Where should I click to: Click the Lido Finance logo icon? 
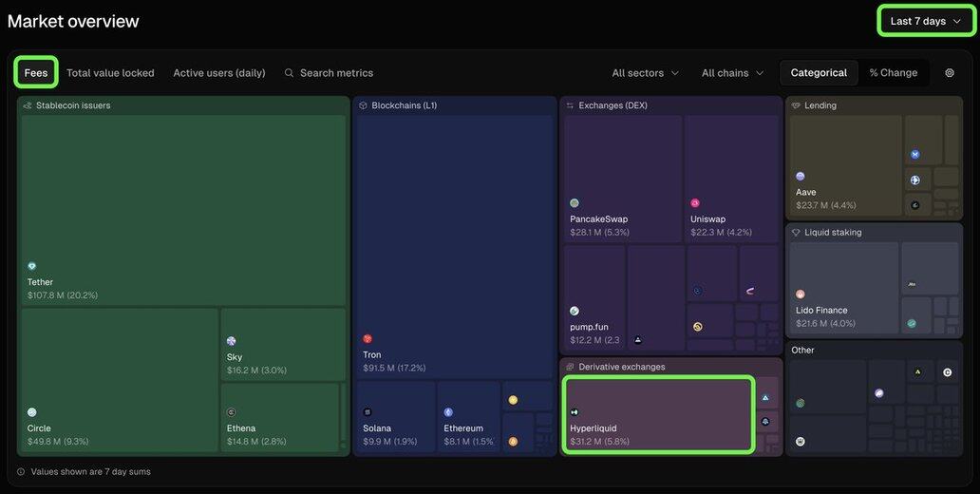pos(801,294)
